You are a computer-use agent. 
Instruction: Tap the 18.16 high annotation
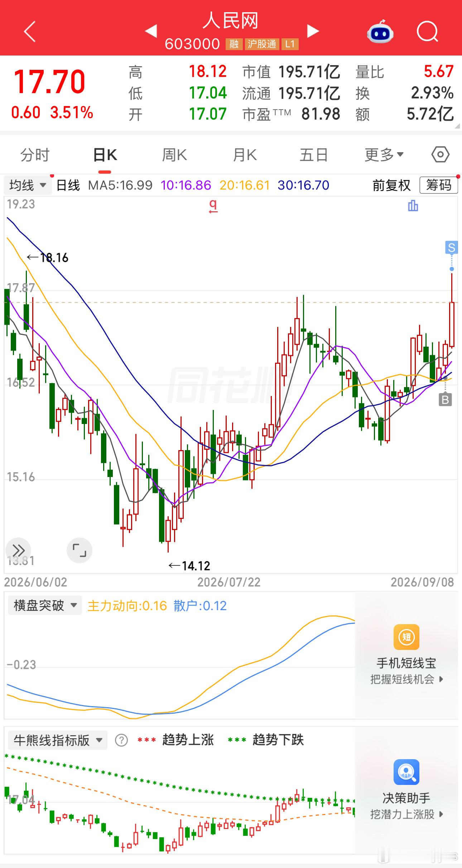(48, 258)
